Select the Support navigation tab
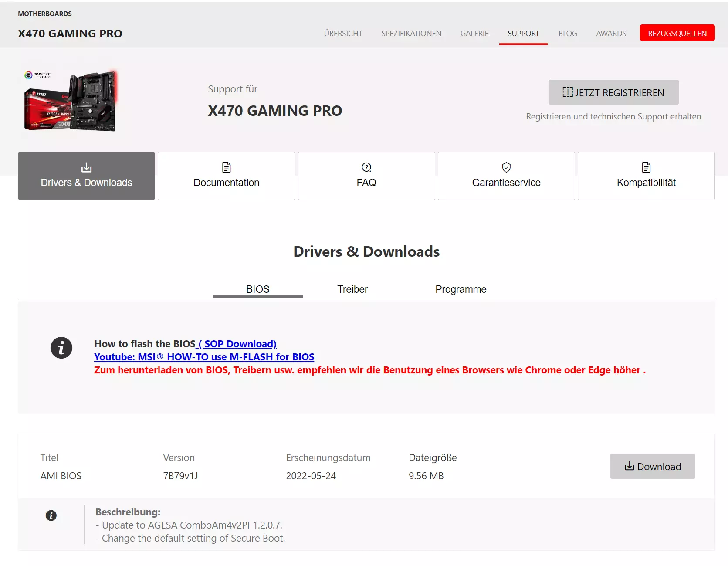The image size is (728, 566). point(523,34)
